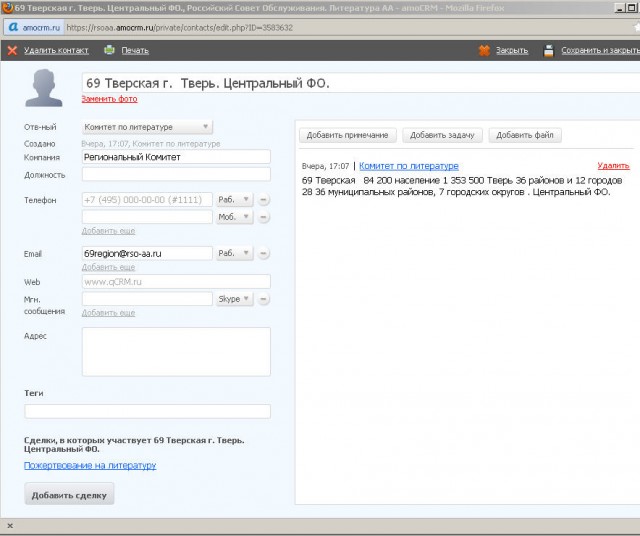The image size is (640, 536).
Task: Click the orange close icon
Action: (484, 50)
